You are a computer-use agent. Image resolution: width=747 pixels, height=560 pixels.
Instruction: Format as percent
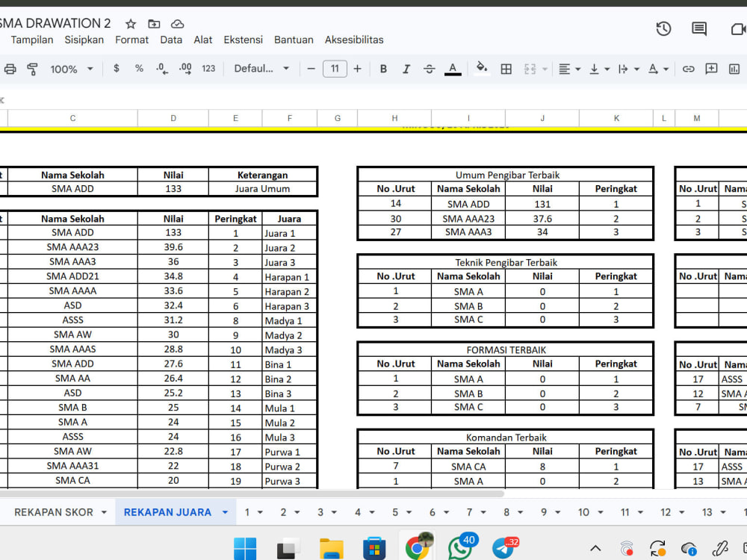pos(139,69)
